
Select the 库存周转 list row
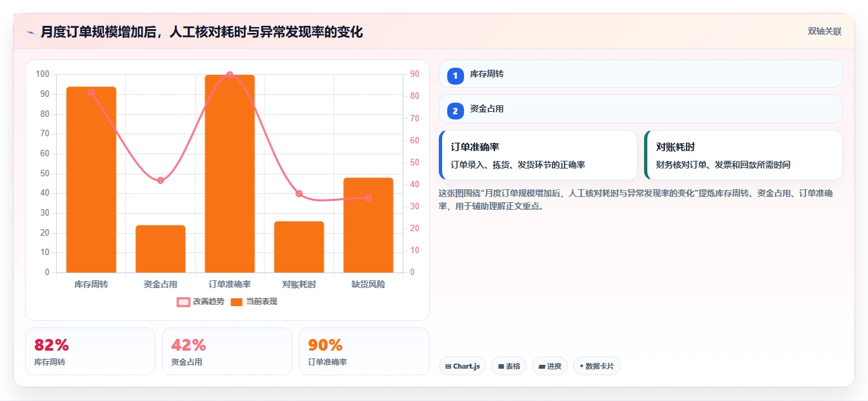(x=640, y=74)
